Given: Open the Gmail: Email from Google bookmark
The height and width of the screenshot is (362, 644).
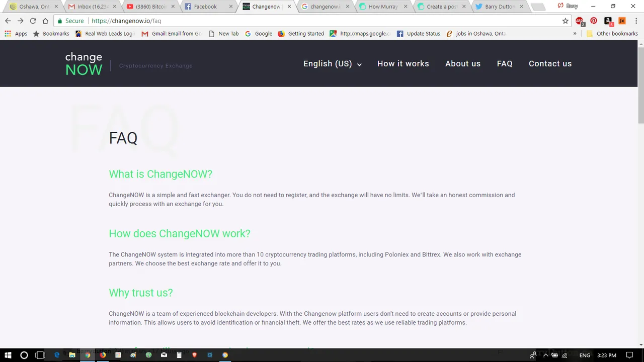Looking at the screenshot, I should coord(171,34).
